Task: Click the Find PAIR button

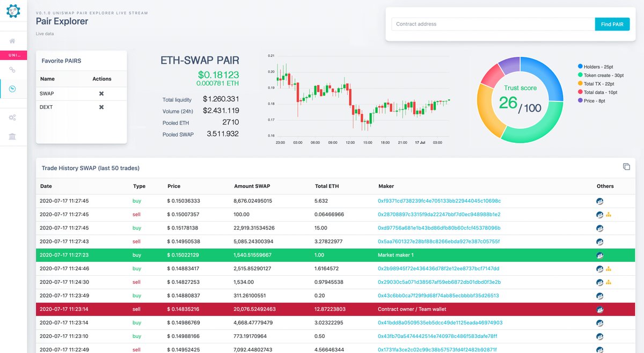Action: [612, 24]
